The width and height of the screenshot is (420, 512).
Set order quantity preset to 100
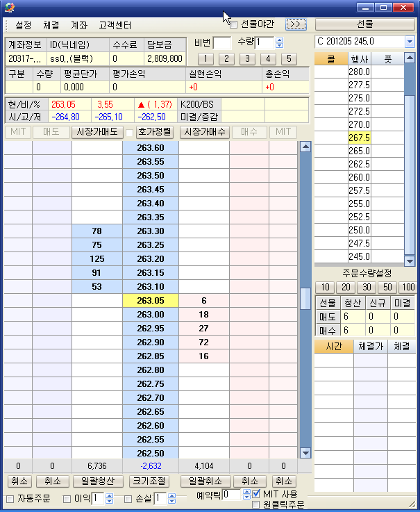click(408, 288)
